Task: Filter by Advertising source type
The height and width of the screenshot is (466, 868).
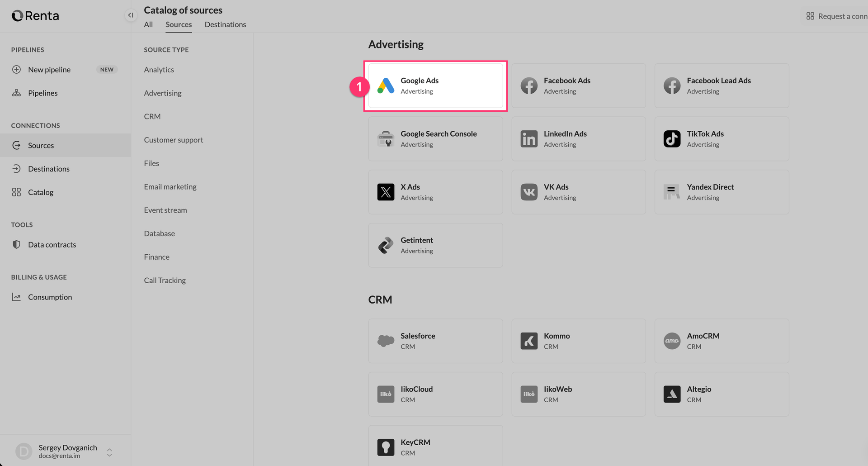Action: 163,93
